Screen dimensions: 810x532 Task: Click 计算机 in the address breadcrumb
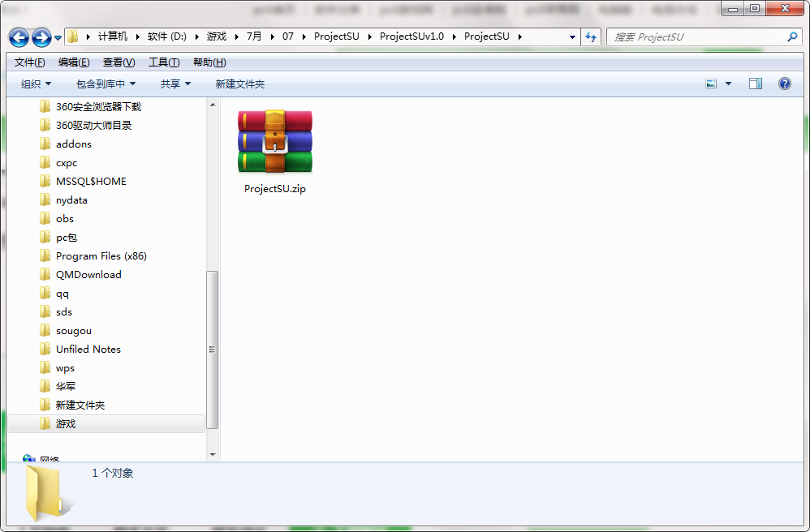point(113,36)
